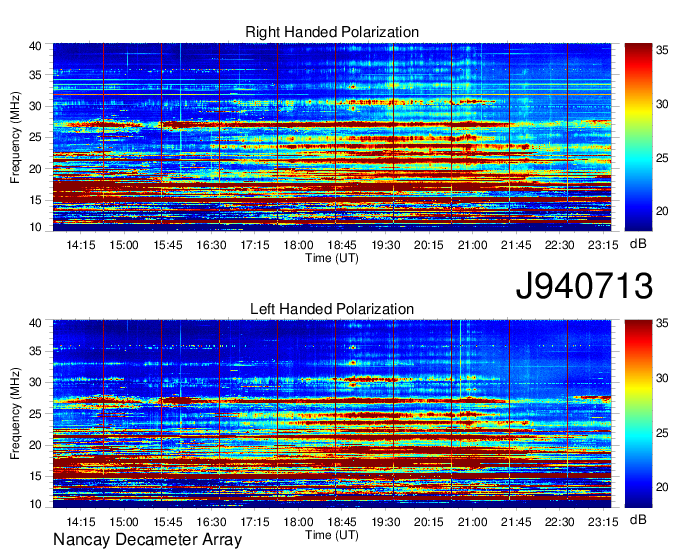
Task: Click frequency tick "15" on Right Handed plot
Action: [x=35, y=200]
